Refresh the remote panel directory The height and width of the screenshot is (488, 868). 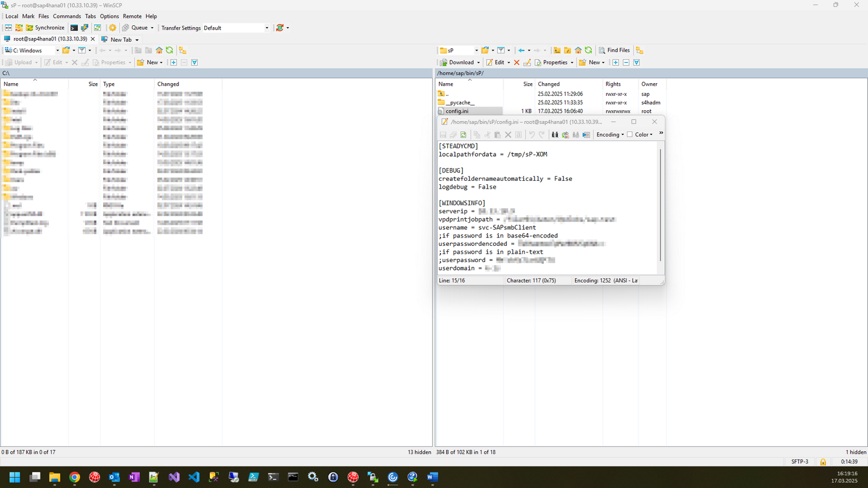[x=588, y=51]
